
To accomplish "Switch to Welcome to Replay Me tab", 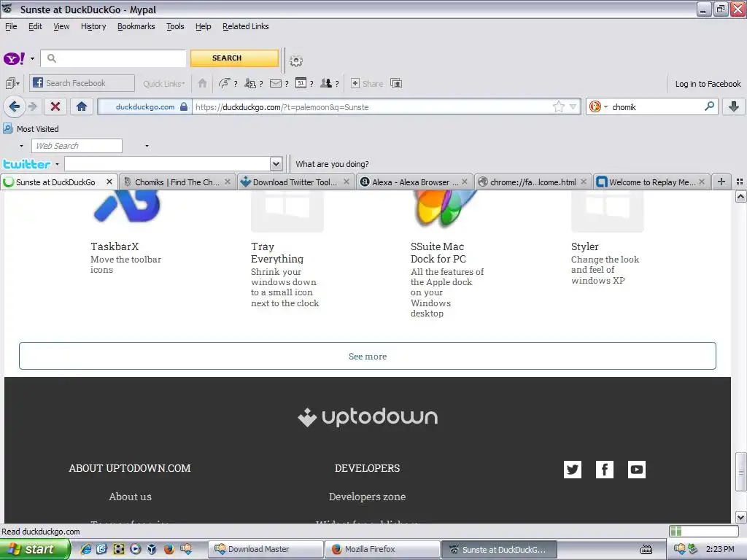I will (651, 182).
